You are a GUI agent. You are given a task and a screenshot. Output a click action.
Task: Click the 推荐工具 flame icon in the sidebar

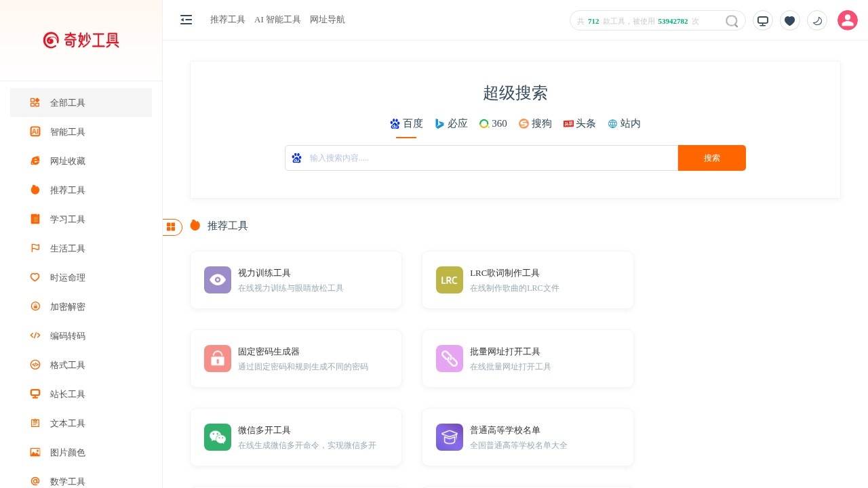[x=35, y=190]
